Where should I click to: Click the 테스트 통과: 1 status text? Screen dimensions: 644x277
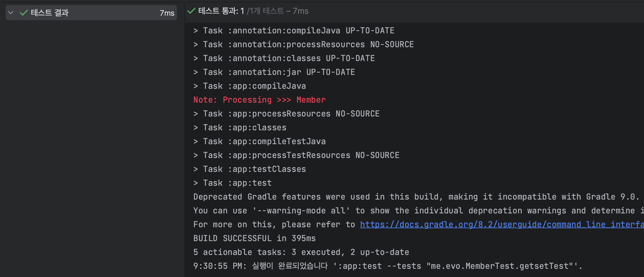[221, 11]
